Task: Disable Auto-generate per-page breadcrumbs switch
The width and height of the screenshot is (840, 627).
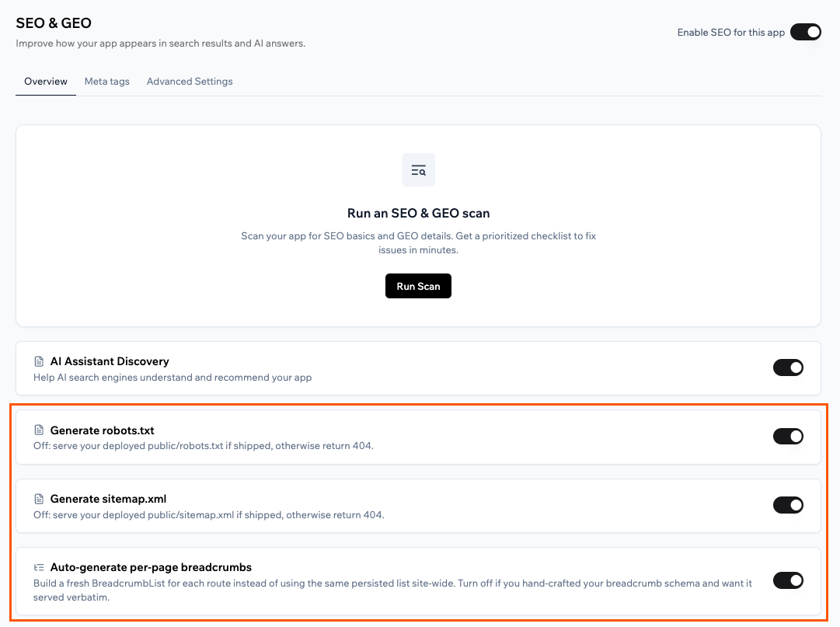Action: tap(788, 580)
